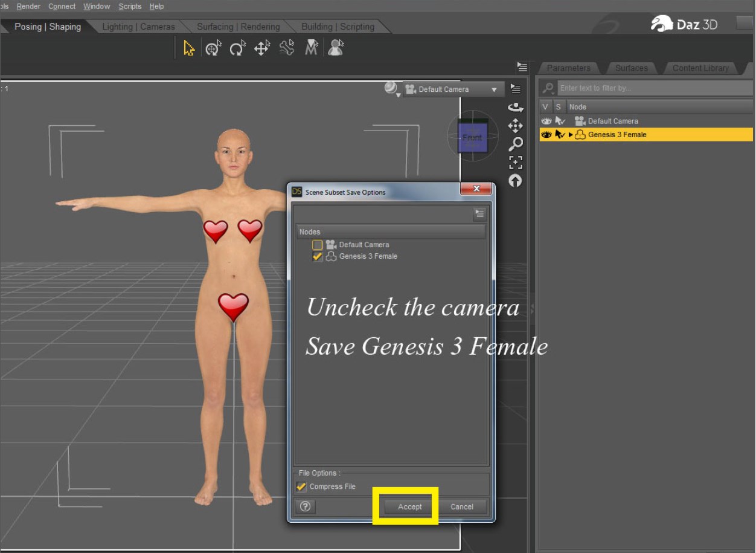Click the S column header
The image size is (756, 553).
(559, 107)
